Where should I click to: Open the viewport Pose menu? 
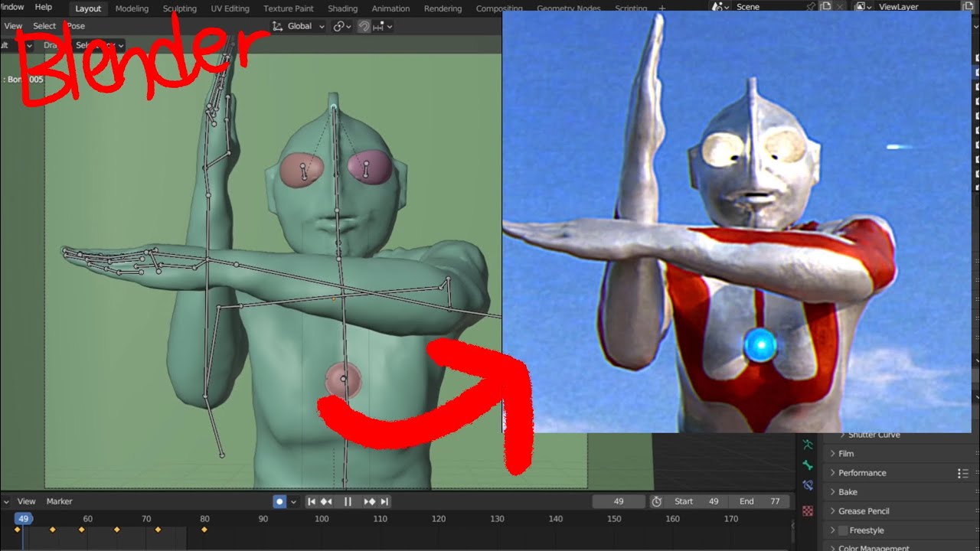[76, 26]
